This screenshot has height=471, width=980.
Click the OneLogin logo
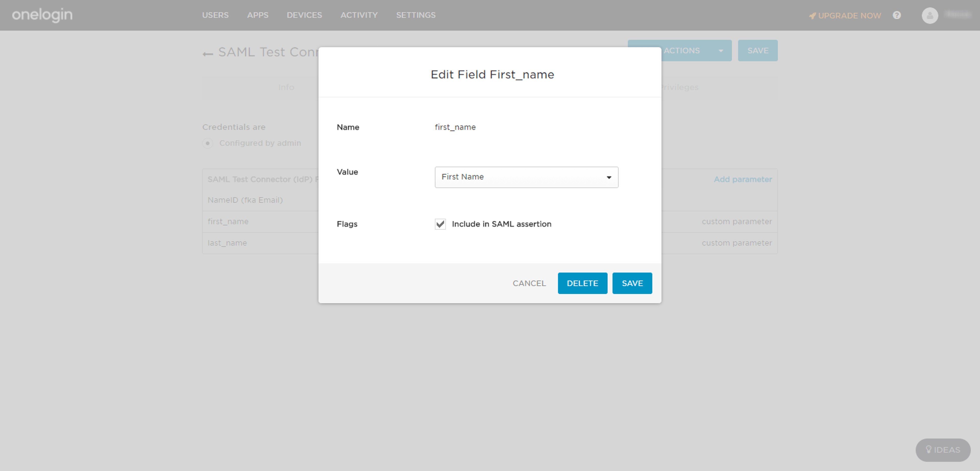42,15
